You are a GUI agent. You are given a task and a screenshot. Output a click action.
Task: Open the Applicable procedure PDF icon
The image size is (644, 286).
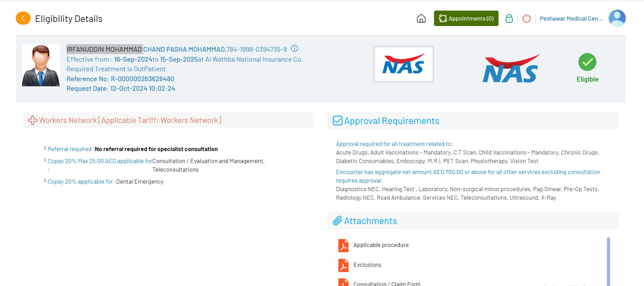(x=343, y=245)
